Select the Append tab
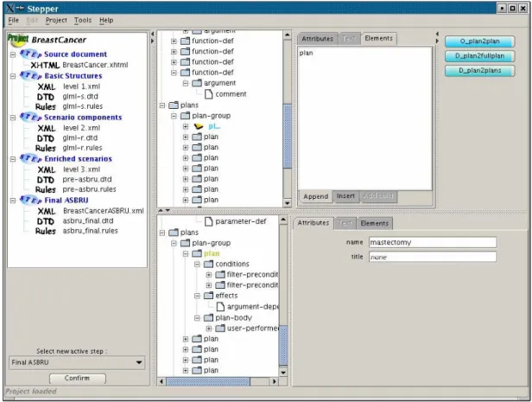 point(315,196)
